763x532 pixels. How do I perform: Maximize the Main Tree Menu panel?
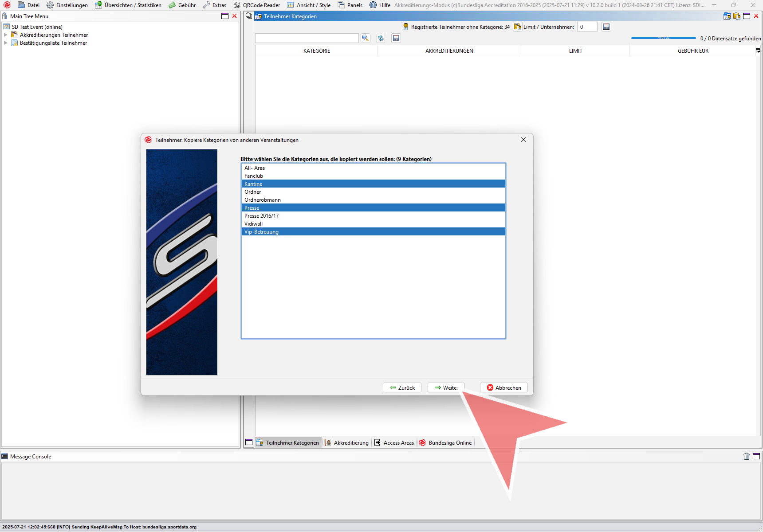[225, 16]
